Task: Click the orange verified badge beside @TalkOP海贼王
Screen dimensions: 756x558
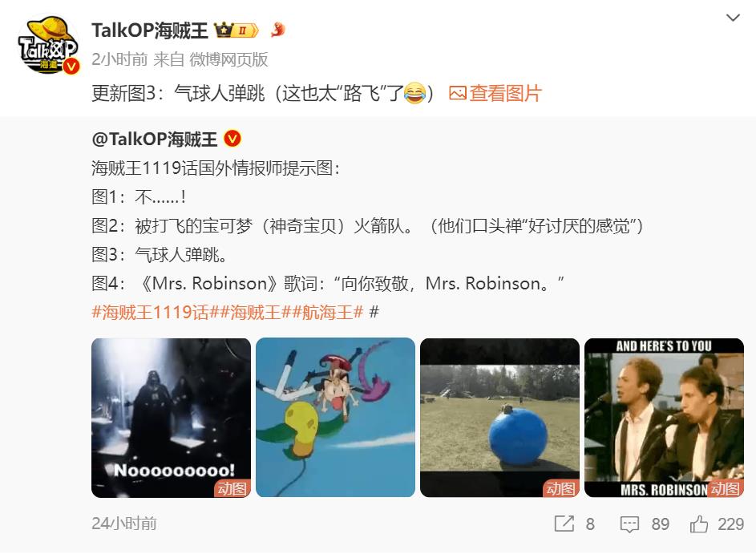Action: 232,139
